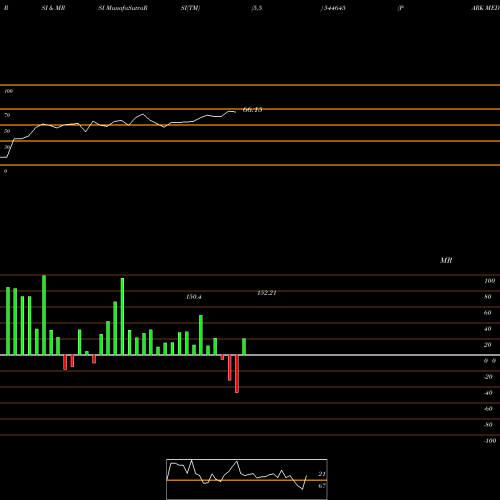Click the -100 label on the MR axis
This screenshot has width=500, height=500.
(490, 441)
